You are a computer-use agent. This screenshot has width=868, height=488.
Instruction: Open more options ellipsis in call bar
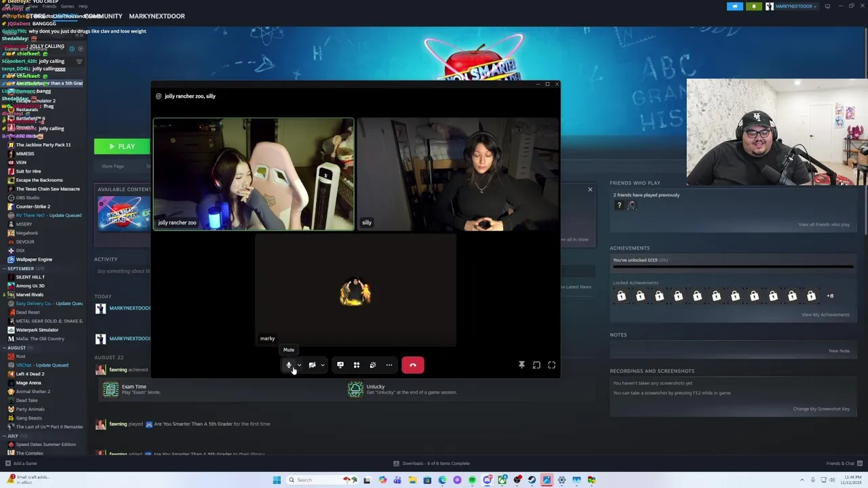pyautogui.click(x=389, y=365)
